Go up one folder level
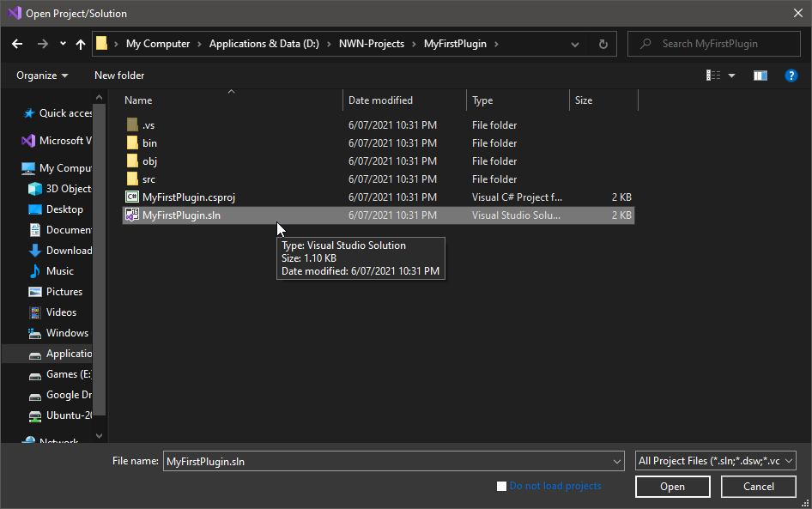Viewport: 812px width, 509px height. (x=81, y=44)
